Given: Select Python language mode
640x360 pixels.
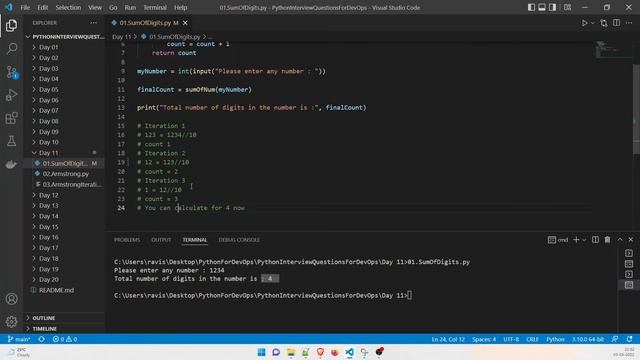Looking at the screenshot, I should point(555,339).
